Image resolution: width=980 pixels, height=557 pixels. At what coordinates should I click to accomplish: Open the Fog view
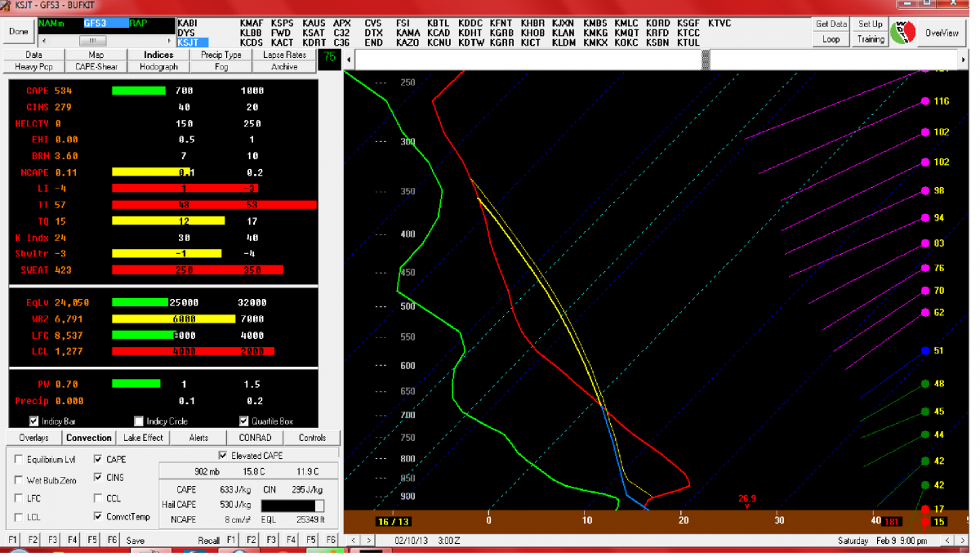pos(221,67)
